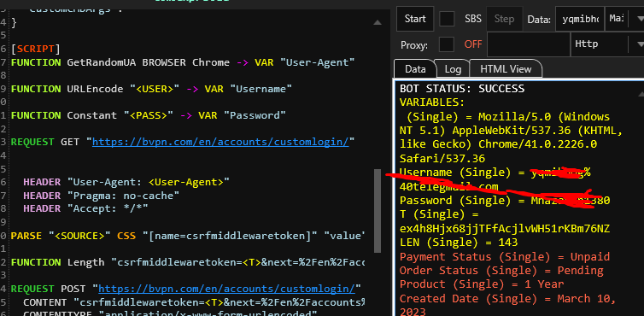
Task: Click HEADER "Accept: */*" line
Action: click(x=85, y=208)
